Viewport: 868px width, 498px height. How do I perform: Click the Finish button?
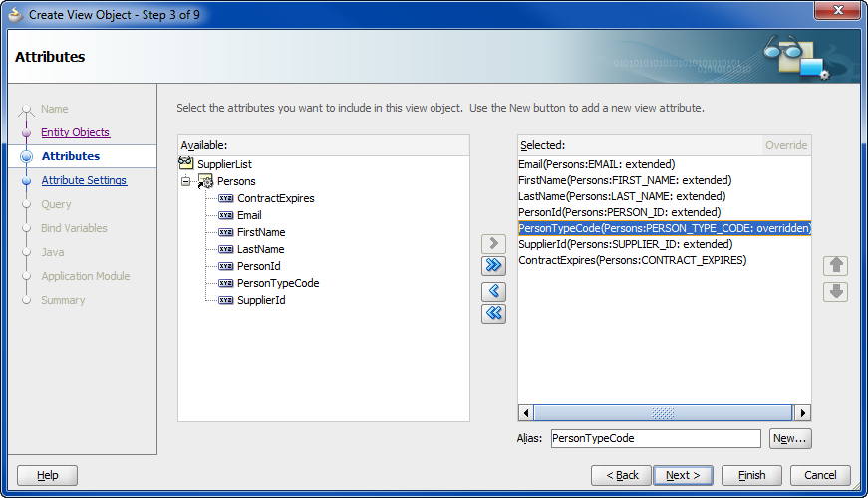pos(751,475)
